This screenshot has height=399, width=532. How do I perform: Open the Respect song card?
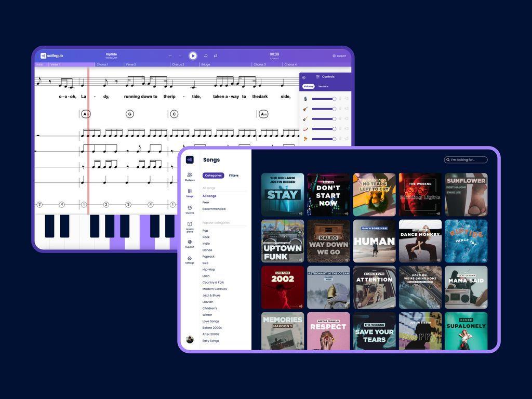328,331
